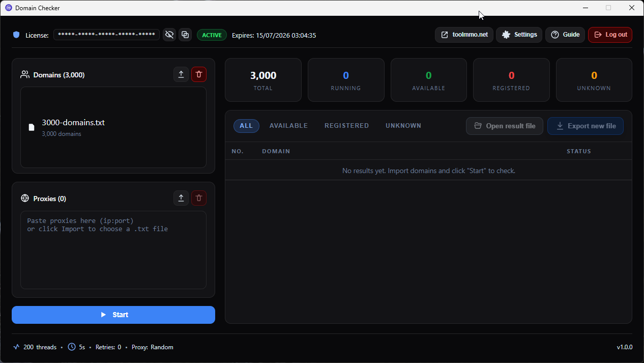Screen dimensions: 644x363
Task: Click the license expiry date text
Action: [x=274, y=35]
